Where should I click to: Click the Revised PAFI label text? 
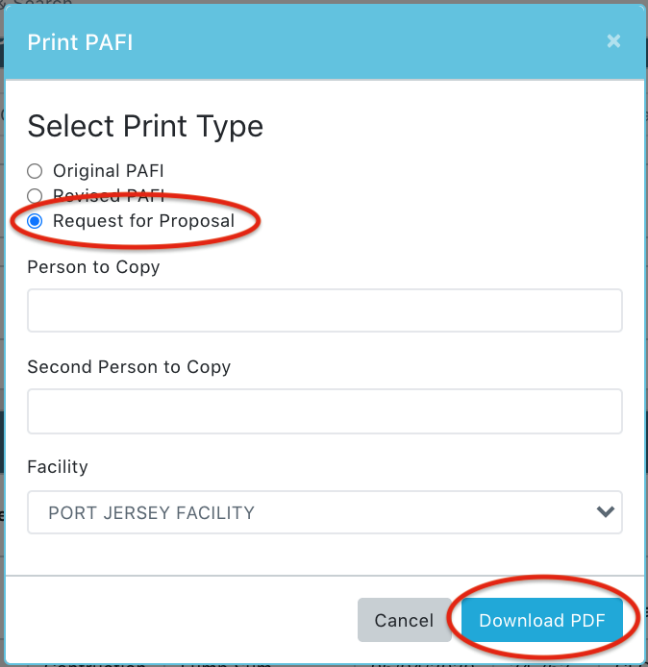tap(108, 196)
